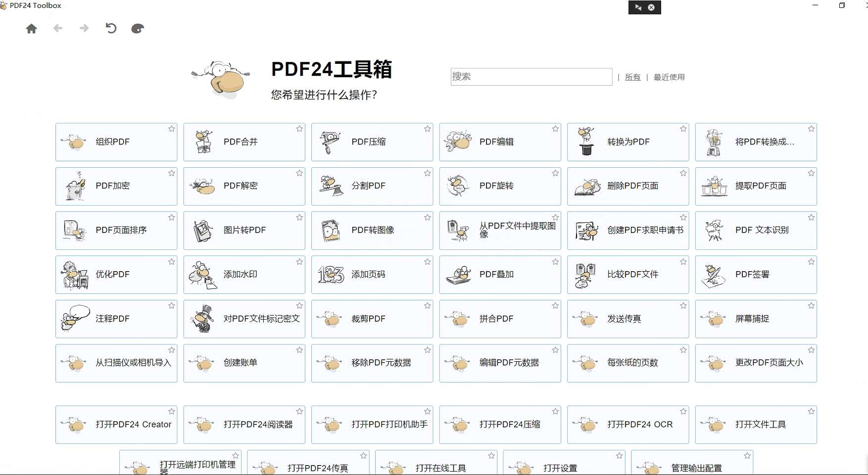Click the Home icon in toolbar
The width and height of the screenshot is (868, 475).
tap(31, 29)
